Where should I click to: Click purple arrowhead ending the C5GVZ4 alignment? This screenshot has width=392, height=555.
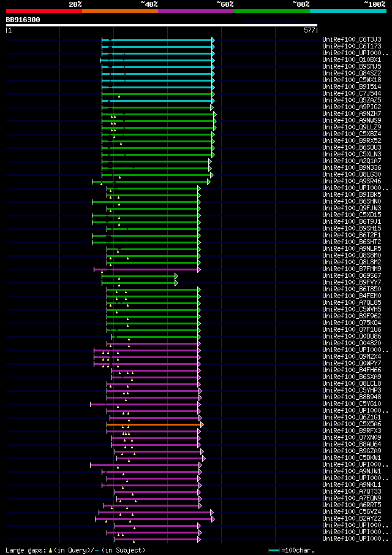click(x=212, y=512)
